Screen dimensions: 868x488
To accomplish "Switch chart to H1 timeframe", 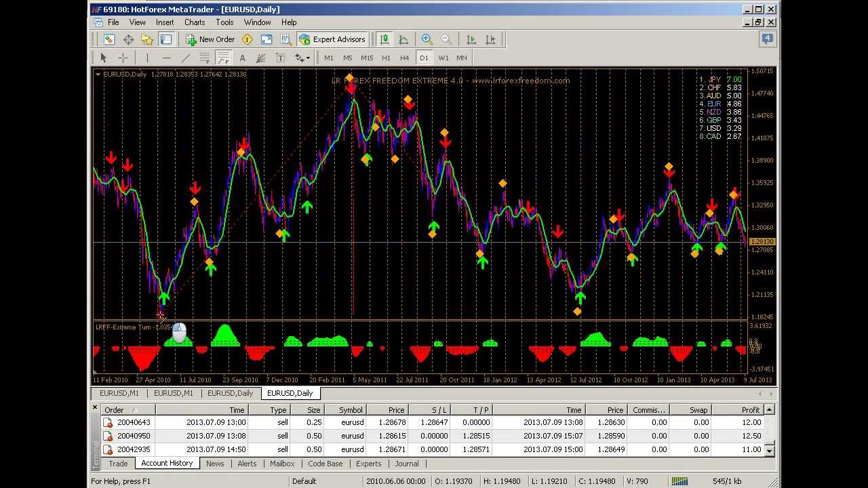I will point(386,58).
